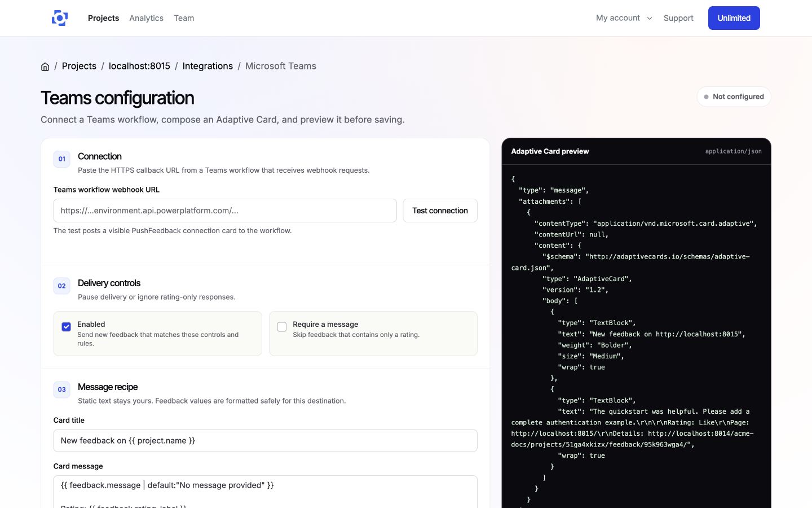Uncheck the Enabled checkbox
Screen dimensions: 812x508
click(66, 327)
